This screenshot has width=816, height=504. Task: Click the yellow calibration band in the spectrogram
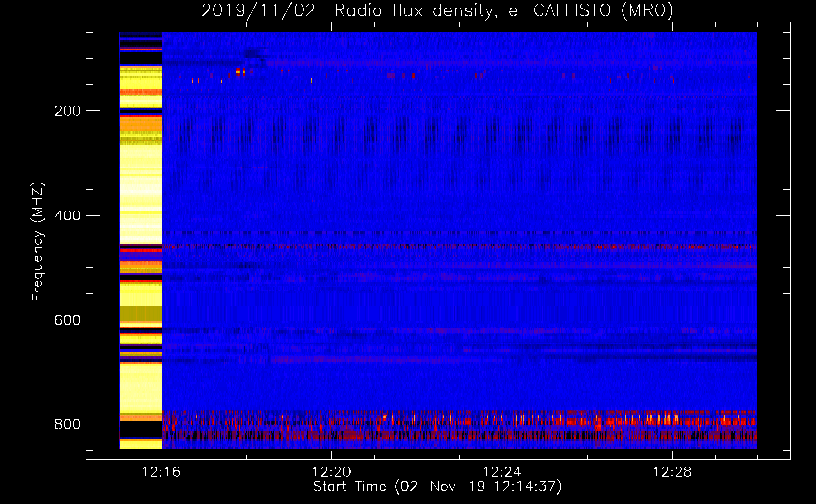coord(141,240)
